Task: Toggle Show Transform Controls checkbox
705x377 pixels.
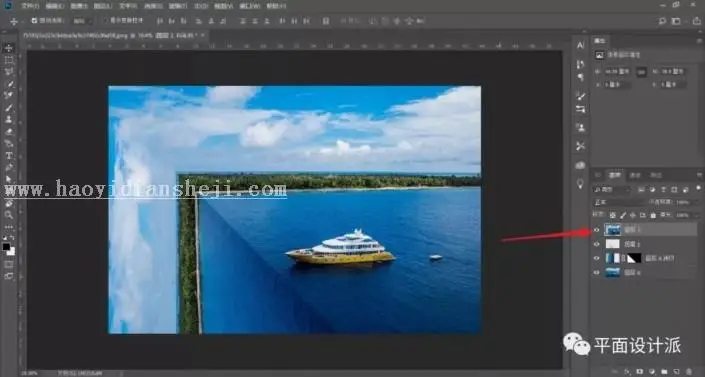Action: point(107,21)
